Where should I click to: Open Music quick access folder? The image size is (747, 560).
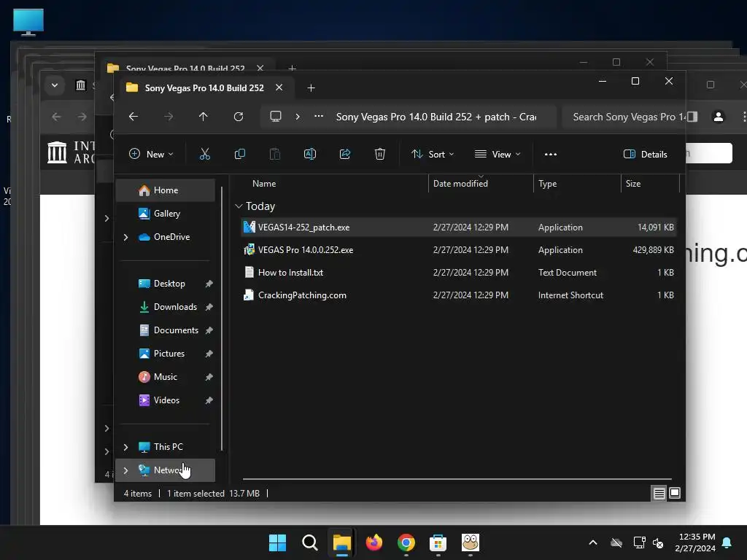[x=166, y=377]
